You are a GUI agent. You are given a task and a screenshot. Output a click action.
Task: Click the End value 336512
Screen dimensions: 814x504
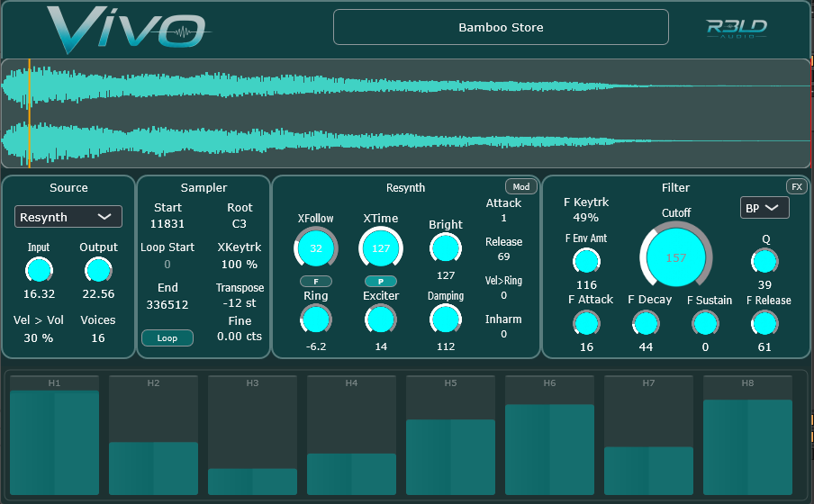pyautogui.click(x=167, y=305)
